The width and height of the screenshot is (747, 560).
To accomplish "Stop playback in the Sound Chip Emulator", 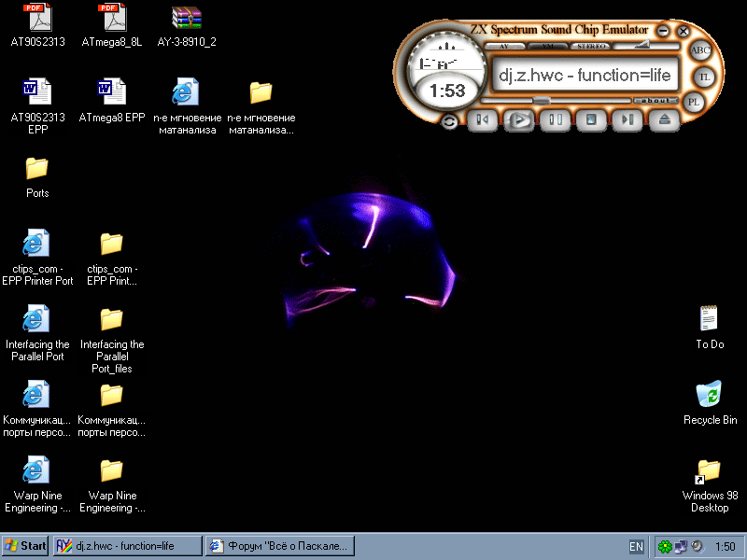I will point(591,119).
